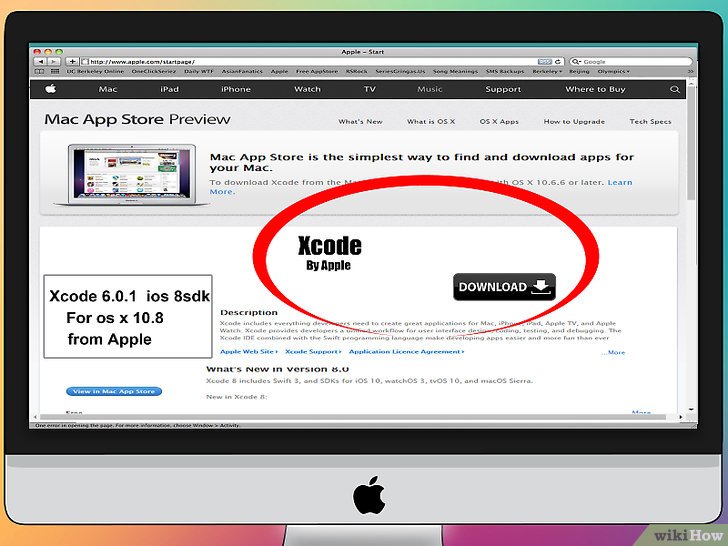Viewport: 728px width, 546px height.
Task: Click the 'By Apple' developer text
Action: (328, 266)
